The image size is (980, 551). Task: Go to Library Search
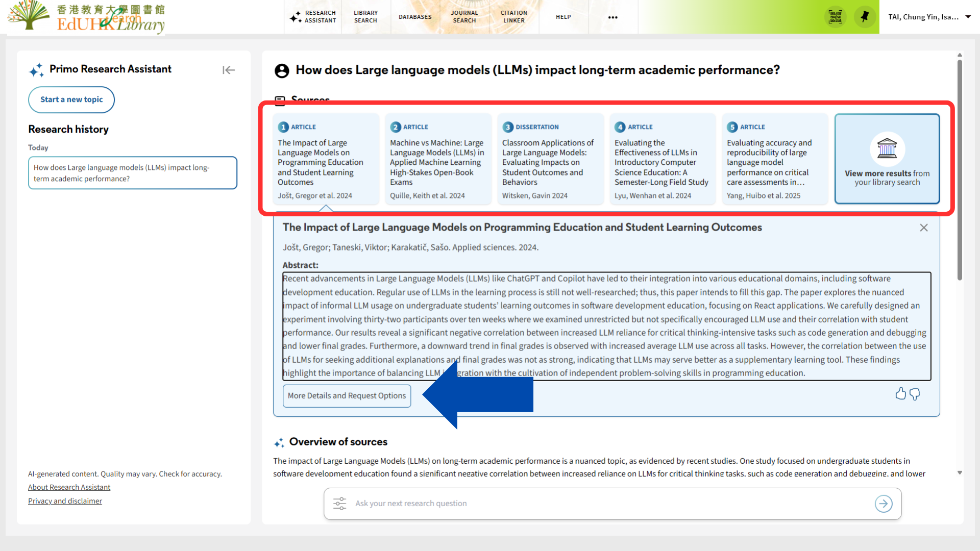[366, 17]
